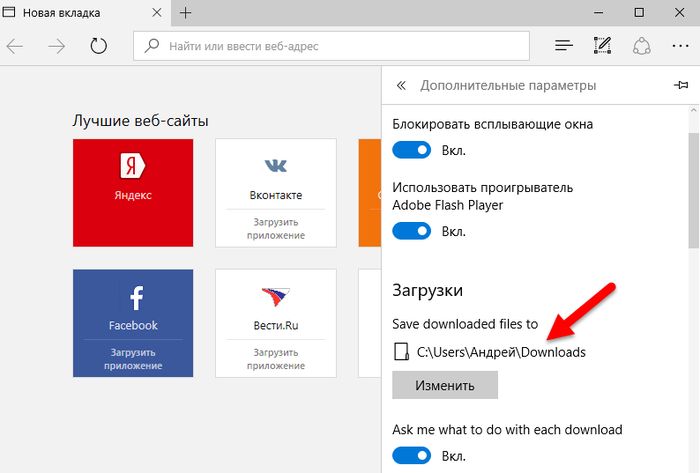Screen dimensions: 700x473
Task: Click the settings pane scroll-up arrow
Action: [x=693, y=110]
